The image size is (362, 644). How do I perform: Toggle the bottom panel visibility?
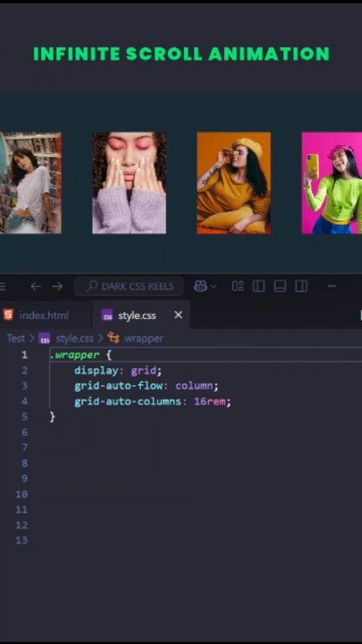point(280,286)
